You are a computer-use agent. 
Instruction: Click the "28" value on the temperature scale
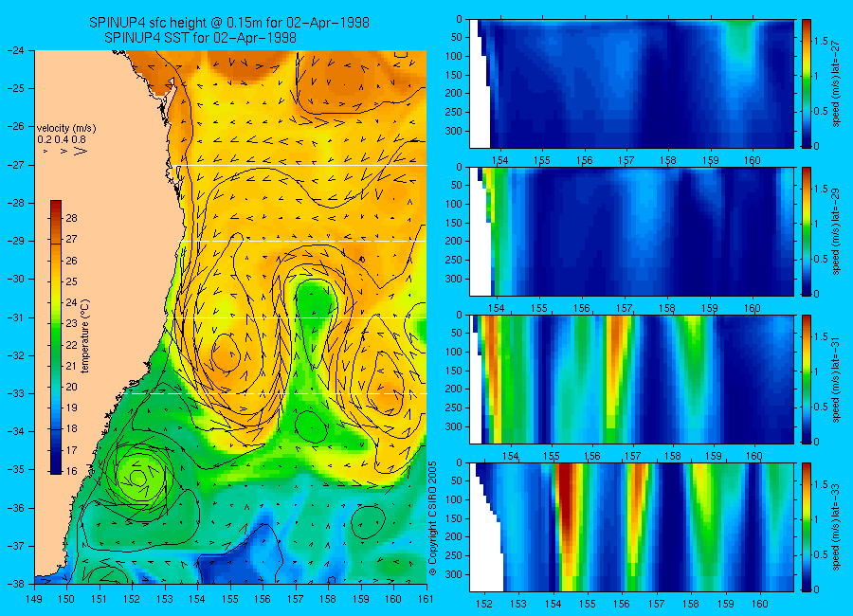click(x=72, y=218)
